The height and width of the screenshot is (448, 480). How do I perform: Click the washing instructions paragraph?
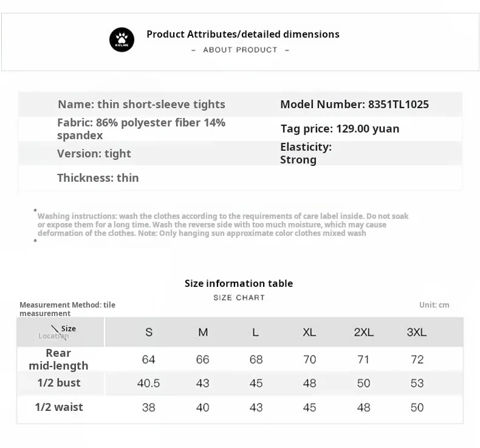[x=222, y=224]
